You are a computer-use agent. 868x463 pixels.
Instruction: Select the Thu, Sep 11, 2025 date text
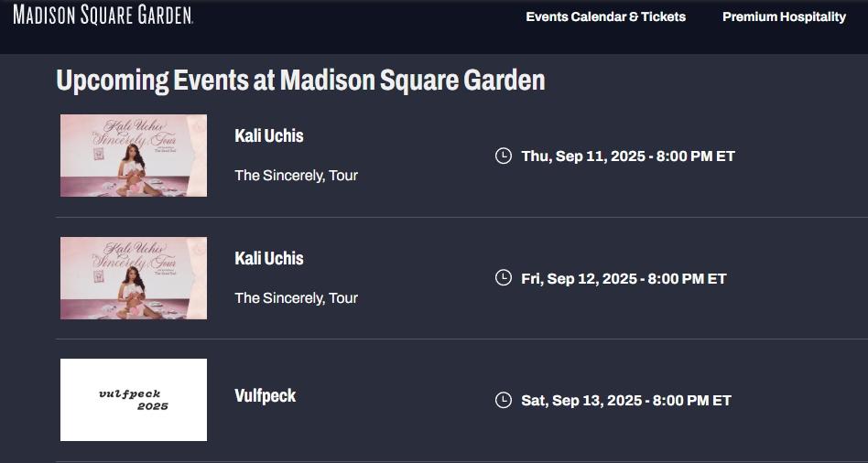pyautogui.click(x=628, y=156)
